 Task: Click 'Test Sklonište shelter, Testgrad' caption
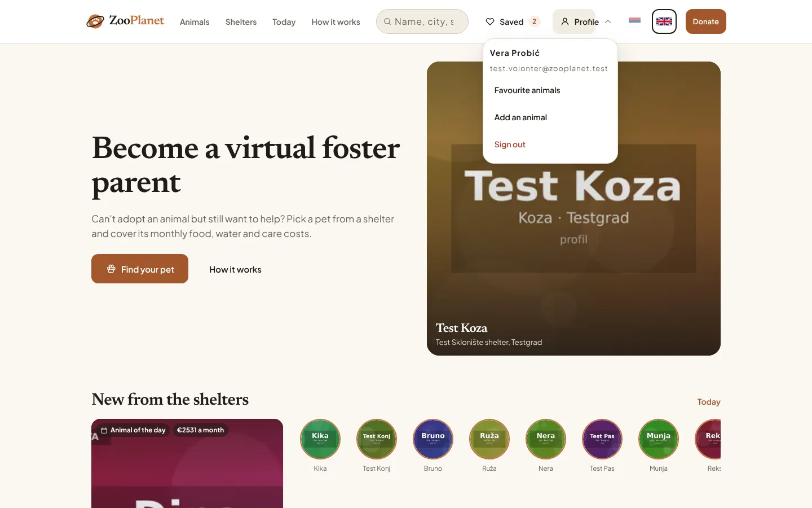(489, 342)
